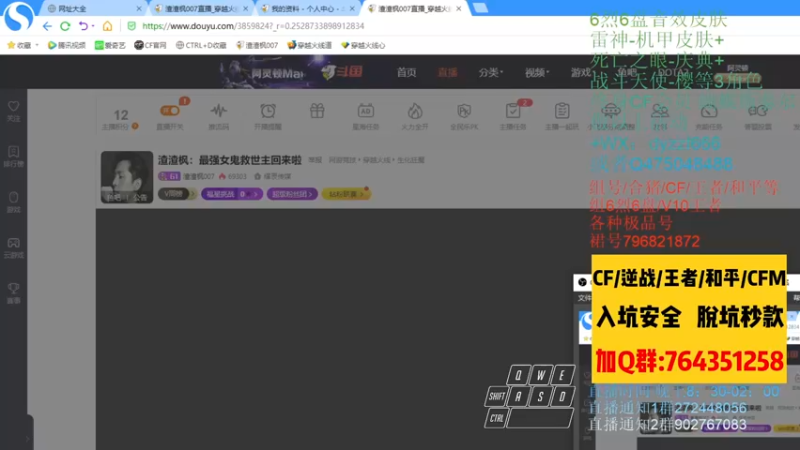Open the 爱奇艺 bookmark
The image size is (800, 450).
click(110, 45)
